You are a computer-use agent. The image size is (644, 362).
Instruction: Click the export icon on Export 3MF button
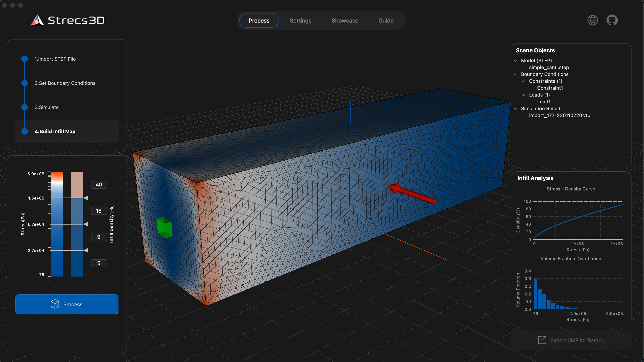[x=542, y=340]
